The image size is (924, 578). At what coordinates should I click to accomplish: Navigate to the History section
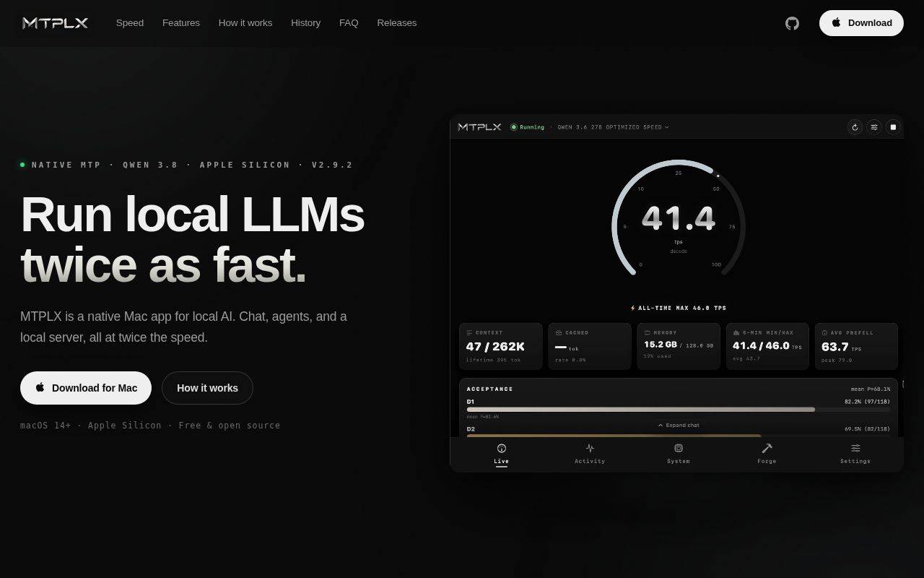(x=305, y=23)
